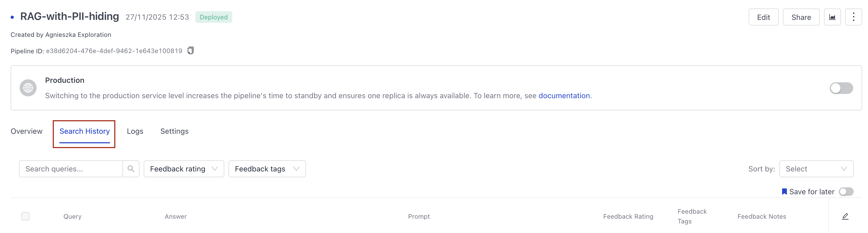Click the Share button
This screenshot has height=233, width=868.
801,17
